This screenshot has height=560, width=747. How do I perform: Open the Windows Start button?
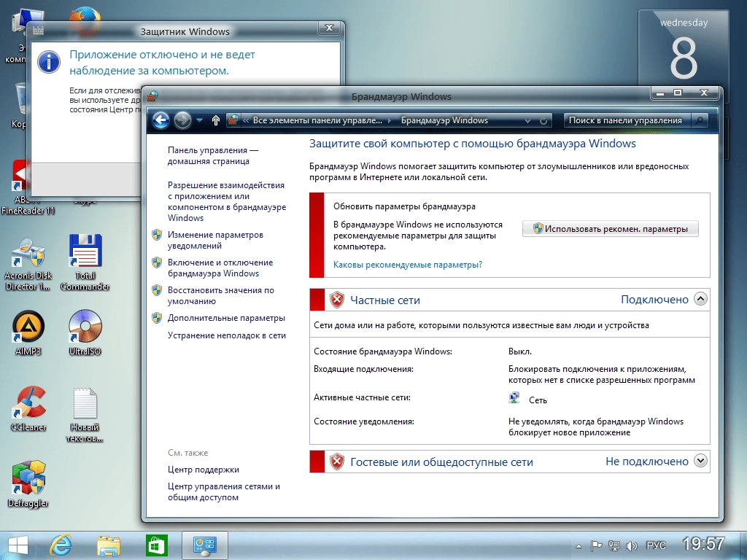(18, 545)
